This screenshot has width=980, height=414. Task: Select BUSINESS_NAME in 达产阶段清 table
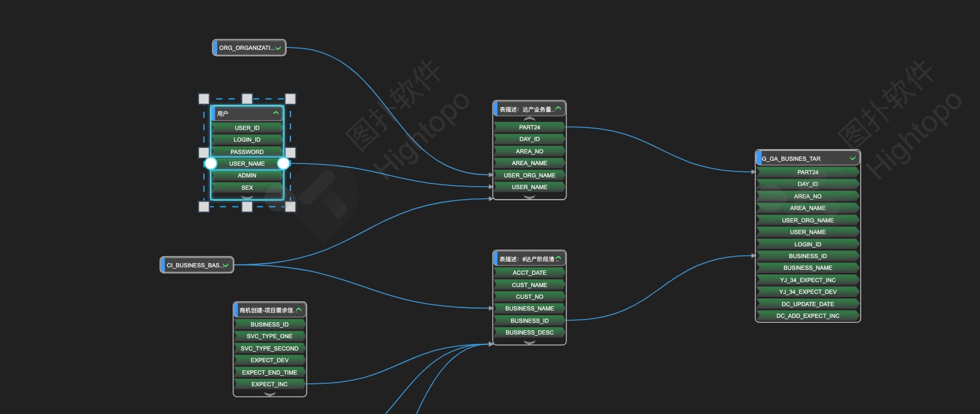(529, 309)
